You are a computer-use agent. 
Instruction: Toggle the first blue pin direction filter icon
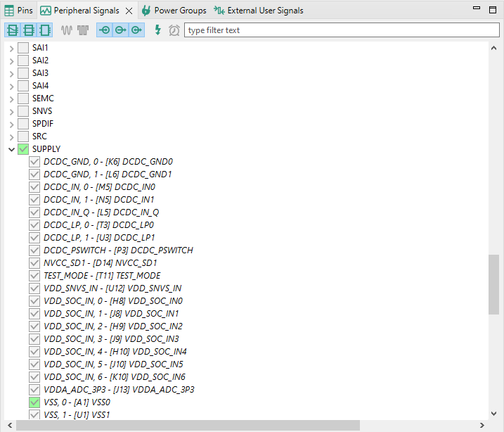click(104, 30)
